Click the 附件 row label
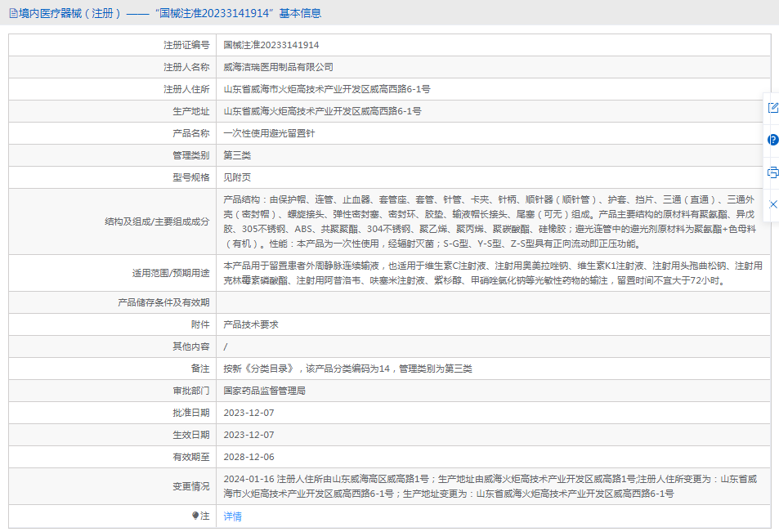The width and height of the screenshot is (779, 532). click(200, 324)
